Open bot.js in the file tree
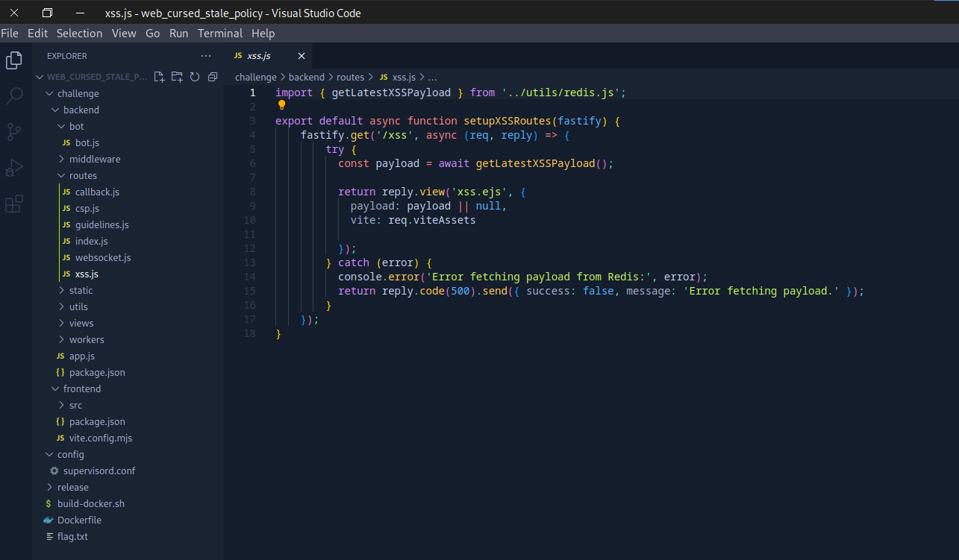 (87, 142)
